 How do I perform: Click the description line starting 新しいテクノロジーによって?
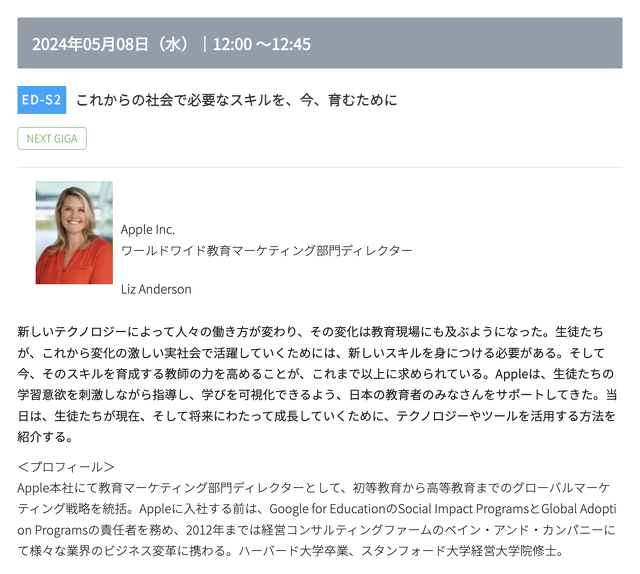coord(310,331)
